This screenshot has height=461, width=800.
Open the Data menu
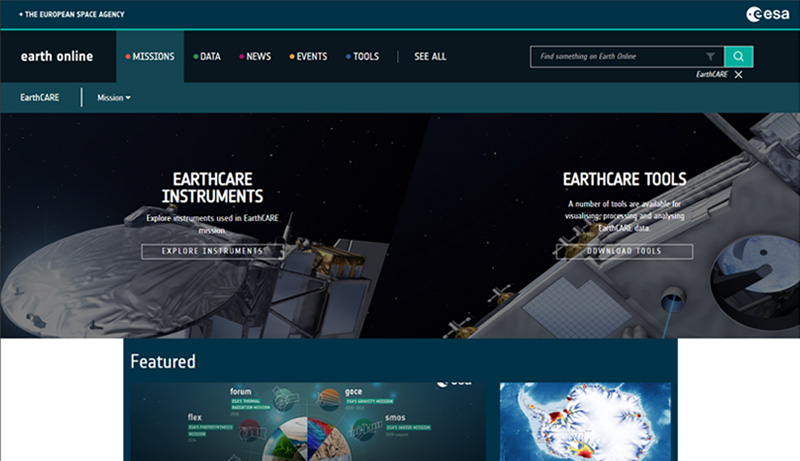pyautogui.click(x=207, y=57)
